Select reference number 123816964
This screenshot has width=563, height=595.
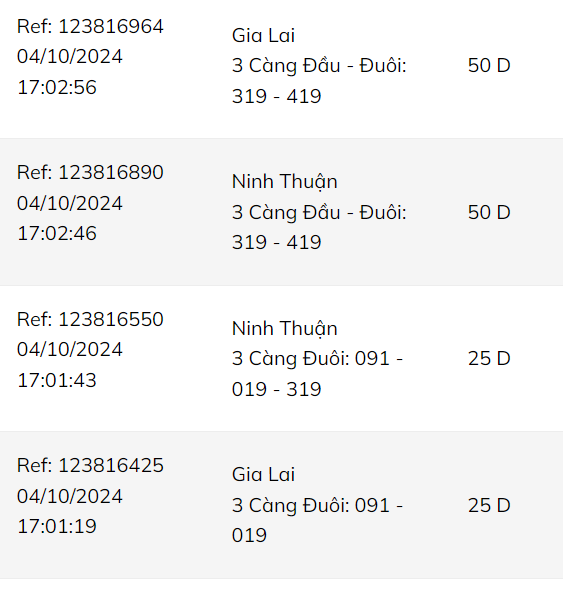tap(90, 27)
